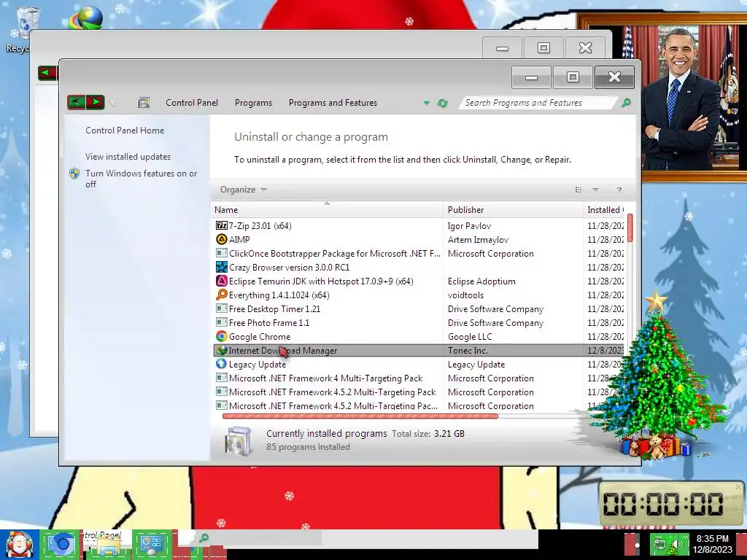
Task: Select ClickOnce Bootstrapper Package row
Action: point(419,253)
